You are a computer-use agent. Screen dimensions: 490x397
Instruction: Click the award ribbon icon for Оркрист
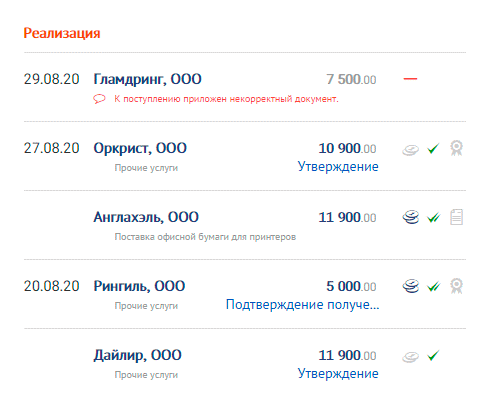tap(456, 148)
